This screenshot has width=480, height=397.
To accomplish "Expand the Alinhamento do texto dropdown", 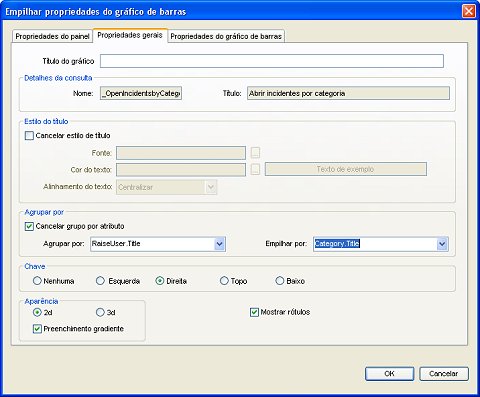I will point(211,187).
